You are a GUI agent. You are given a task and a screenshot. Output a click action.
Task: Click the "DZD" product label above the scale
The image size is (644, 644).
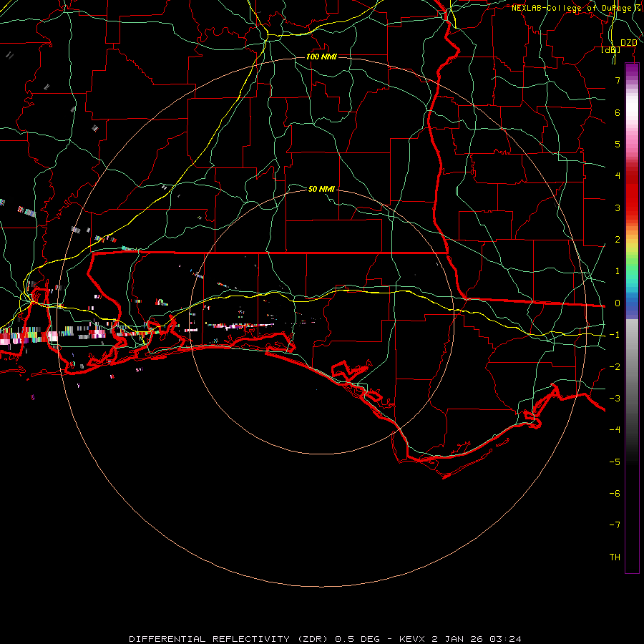[628, 43]
